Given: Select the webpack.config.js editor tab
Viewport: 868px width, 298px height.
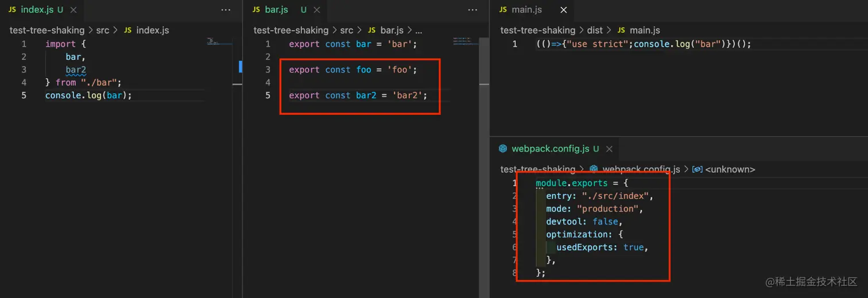Looking at the screenshot, I should click(555, 149).
